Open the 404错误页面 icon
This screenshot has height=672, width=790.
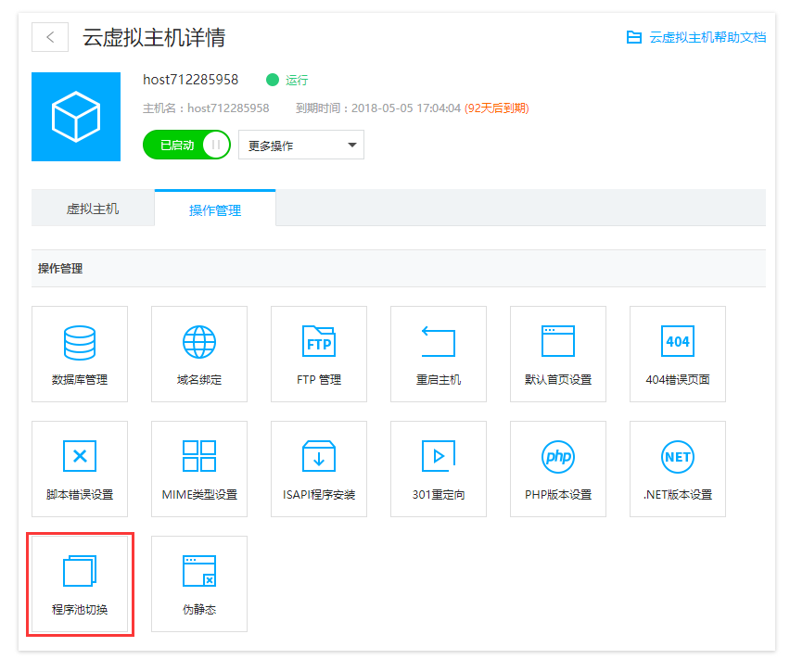[678, 341]
